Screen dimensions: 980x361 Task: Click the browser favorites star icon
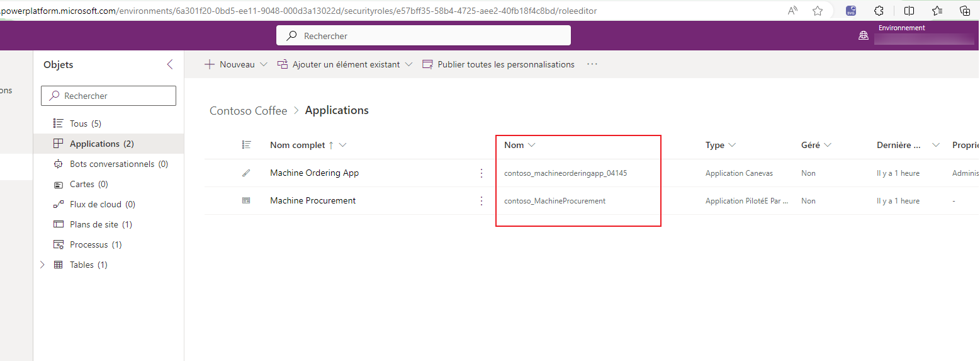coord(818,10)
